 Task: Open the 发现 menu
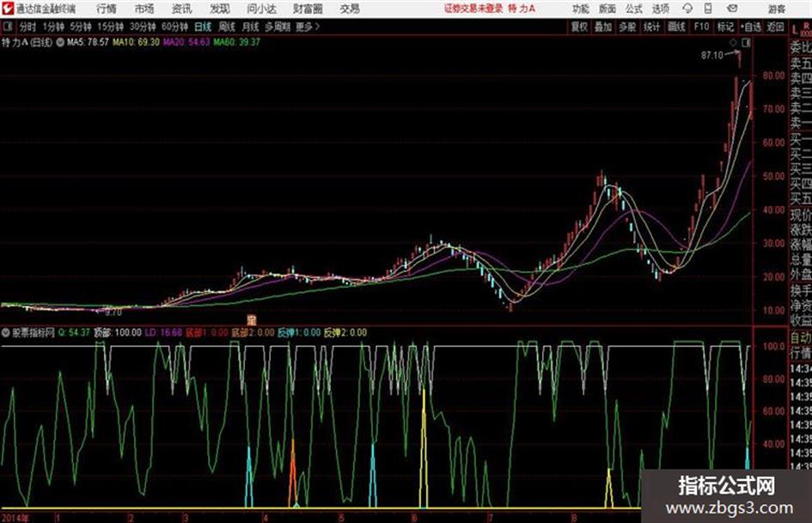[219, 9]
